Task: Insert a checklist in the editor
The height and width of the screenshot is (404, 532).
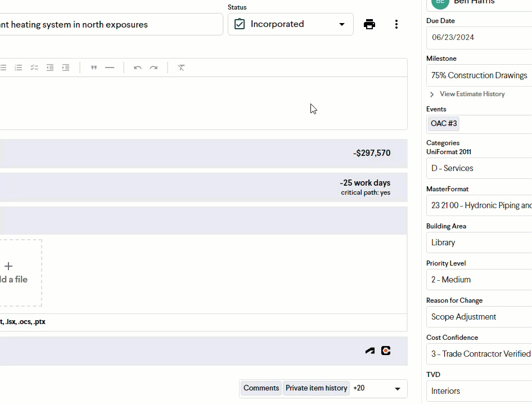Action: pos(34,68)
